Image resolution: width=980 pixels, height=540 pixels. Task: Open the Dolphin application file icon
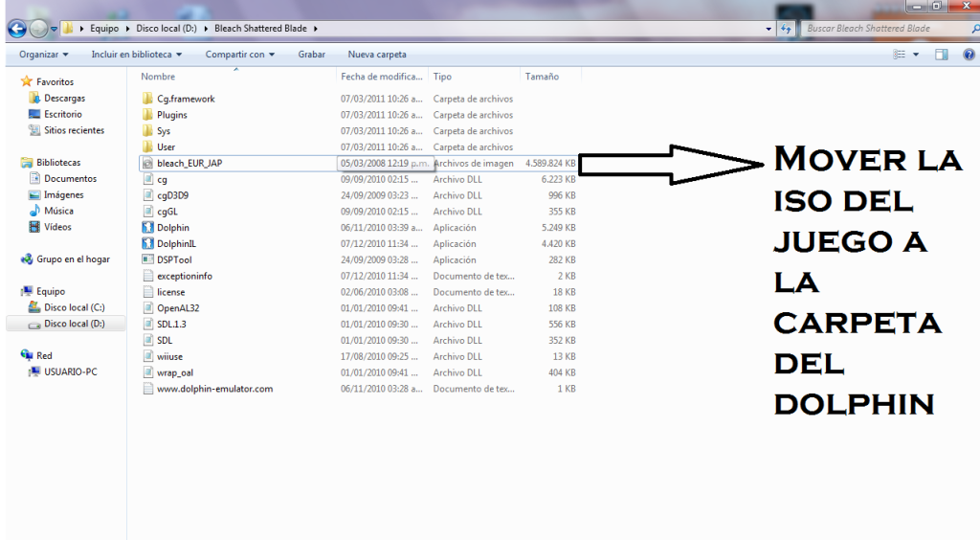point(147,228)
